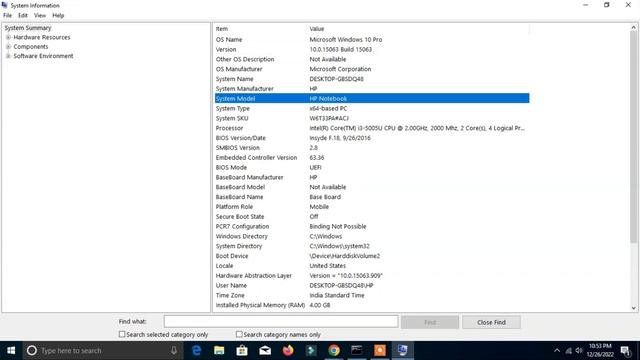Select System Summary in the tree
Image resolution: width=640 pixels, height=360 pixels.
point(28,28)
